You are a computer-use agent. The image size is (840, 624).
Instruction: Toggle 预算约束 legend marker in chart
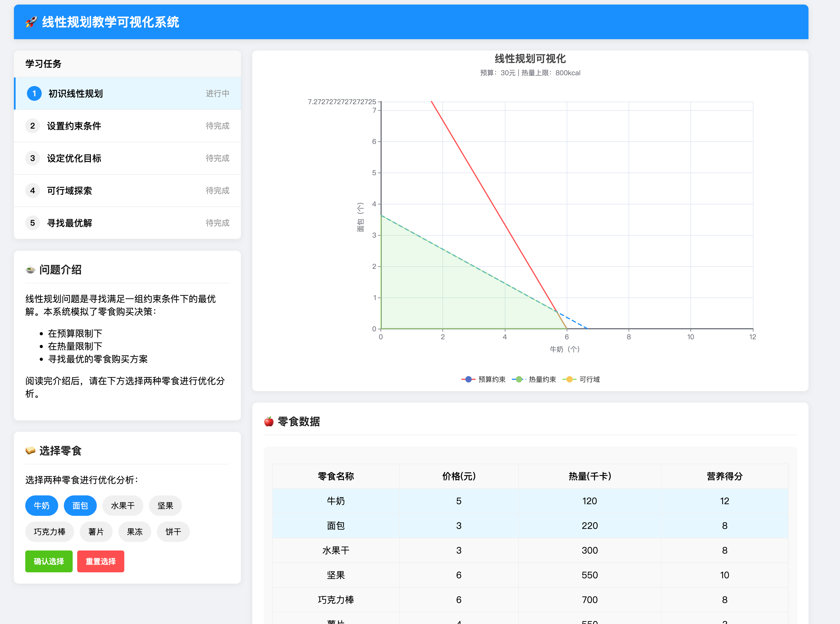468,379
